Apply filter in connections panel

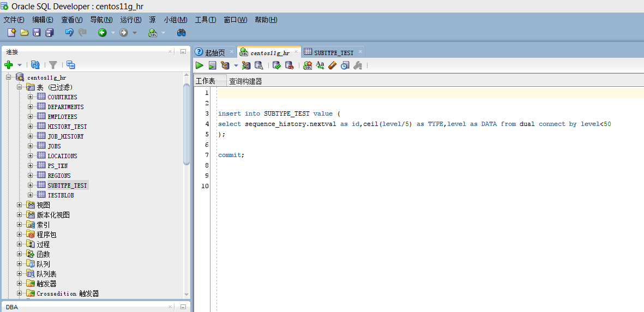pos(53,64)
